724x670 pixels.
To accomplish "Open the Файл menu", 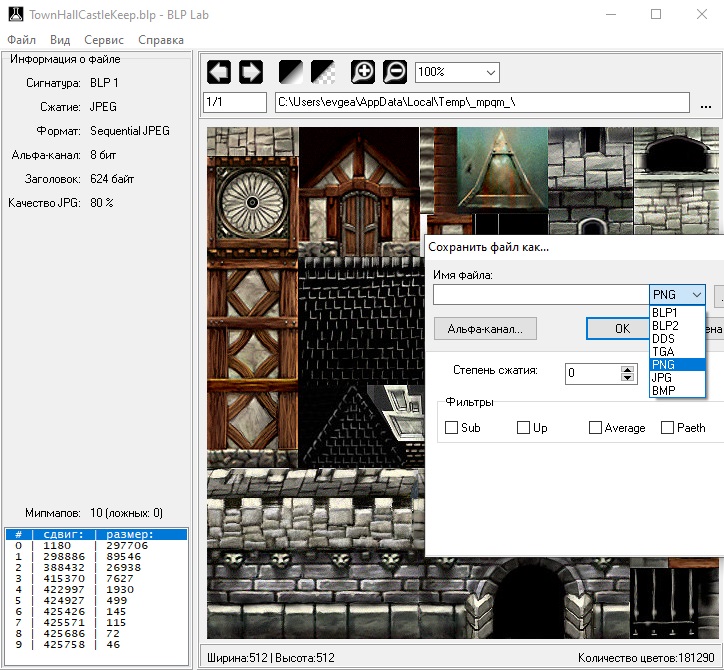I will click(x=21, y=40).
